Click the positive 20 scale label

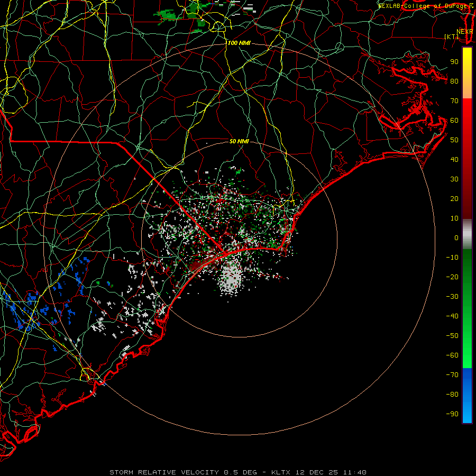coord(454,199)
